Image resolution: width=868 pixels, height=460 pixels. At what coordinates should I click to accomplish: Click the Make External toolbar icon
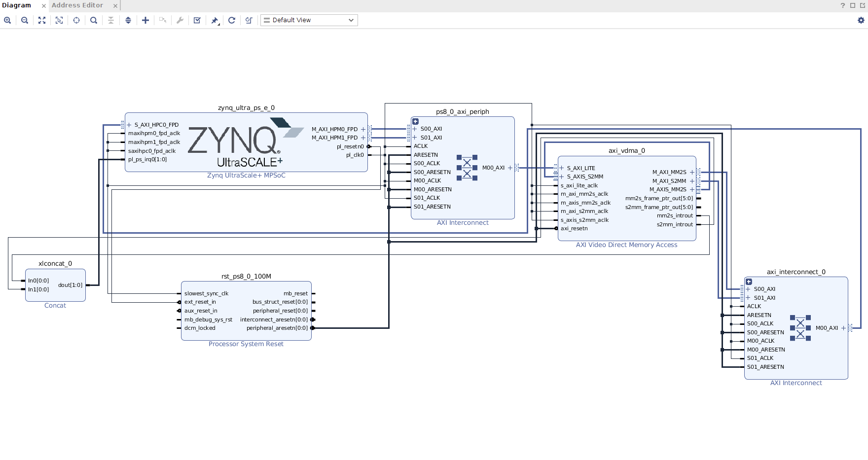(x=163, y=20)
